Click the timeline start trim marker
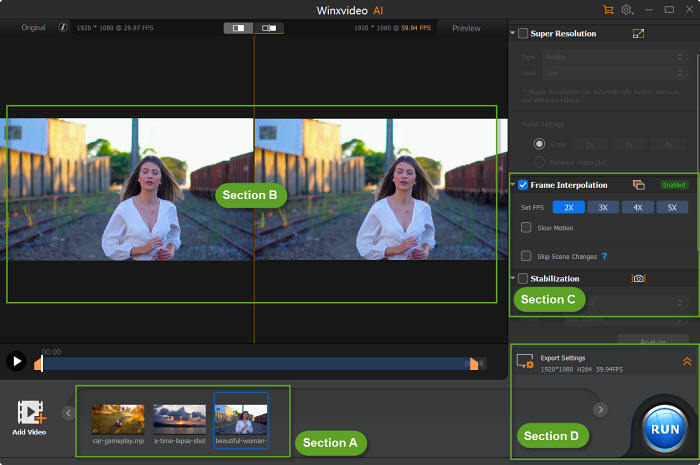The height and width of the screenshot is (465, 700). point(38,364)
